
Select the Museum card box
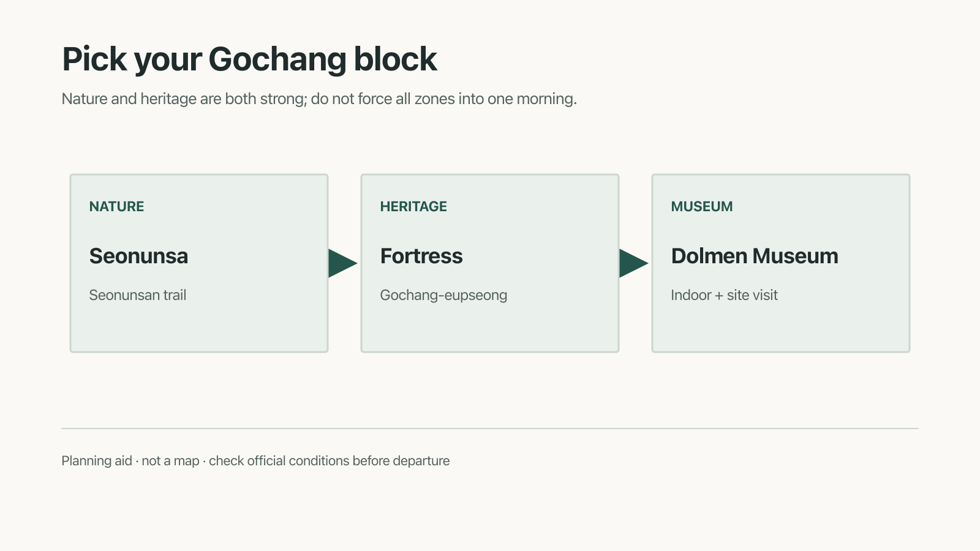coord(781,263)
